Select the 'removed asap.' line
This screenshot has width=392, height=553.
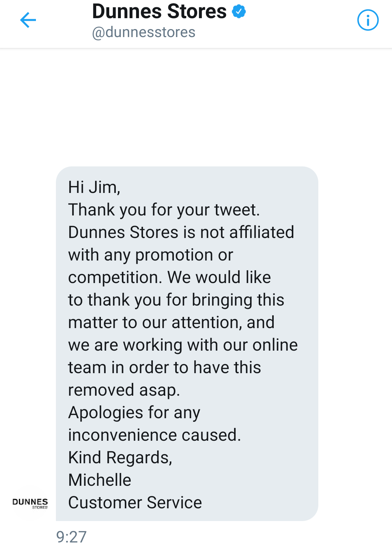point(124,390)
